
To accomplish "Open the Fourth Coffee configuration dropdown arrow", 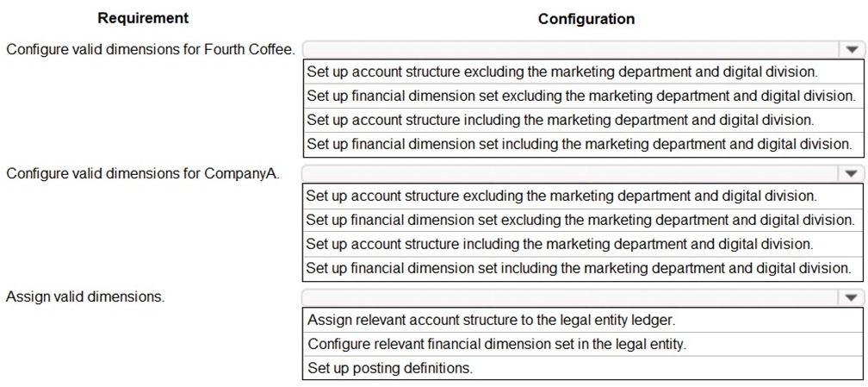I will click(x=852, y=50).
